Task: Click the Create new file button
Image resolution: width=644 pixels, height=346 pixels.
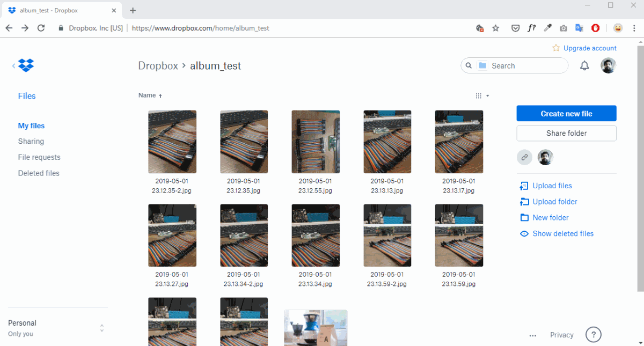Action: pyautogui.click(x=566, y=113)
